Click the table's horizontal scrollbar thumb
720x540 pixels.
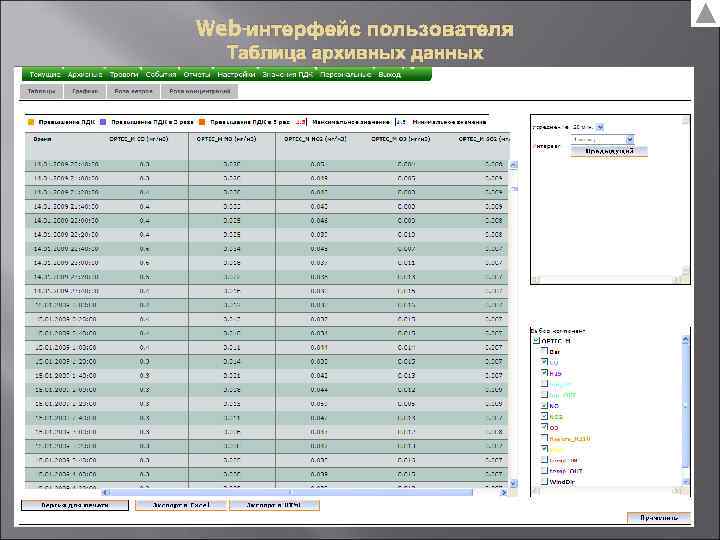coord(291,492)
